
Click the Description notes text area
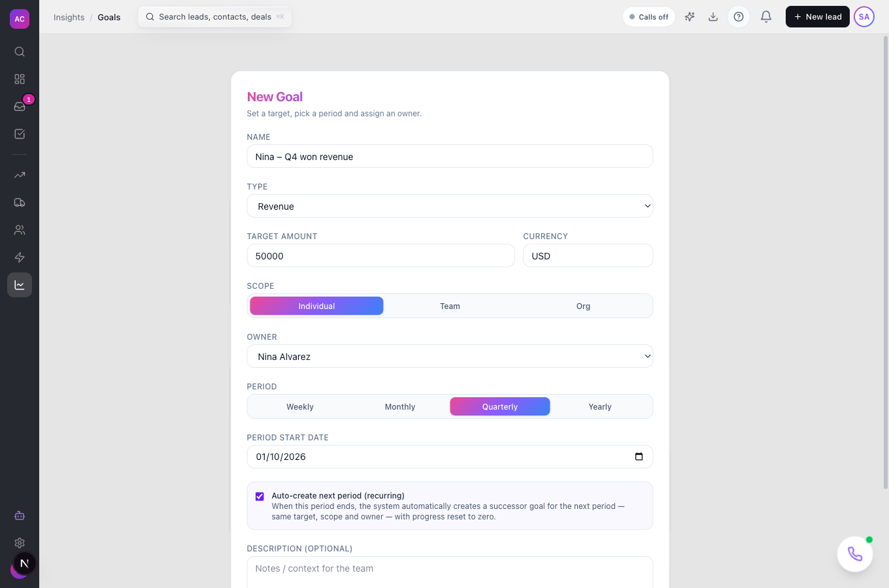pyautogui.click(x=450, y=572)
